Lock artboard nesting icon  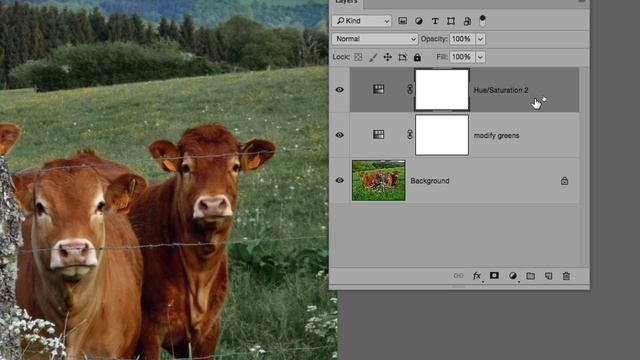point(402,57)
